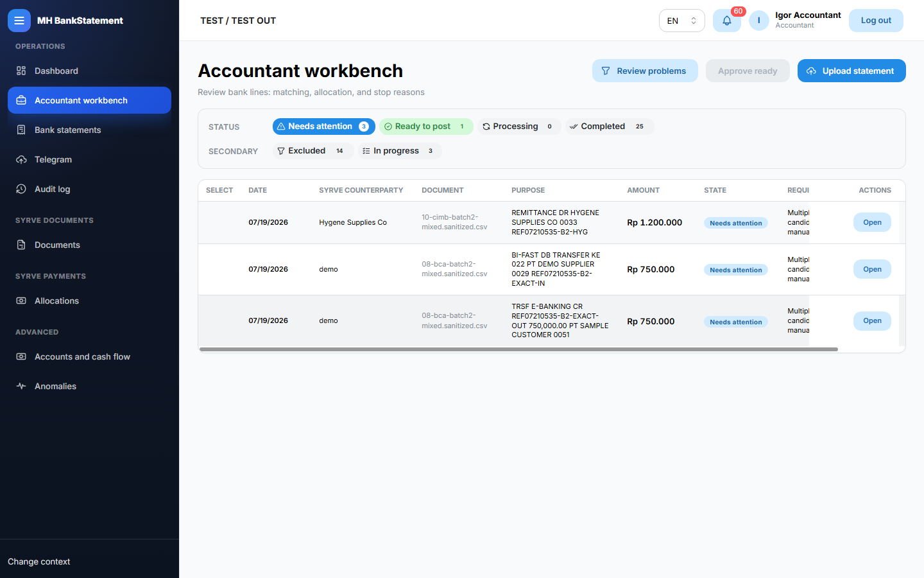Image resolution: width=924 pixels, height=578 pixels.
Task: Click the Date column header
Action: 258,190
